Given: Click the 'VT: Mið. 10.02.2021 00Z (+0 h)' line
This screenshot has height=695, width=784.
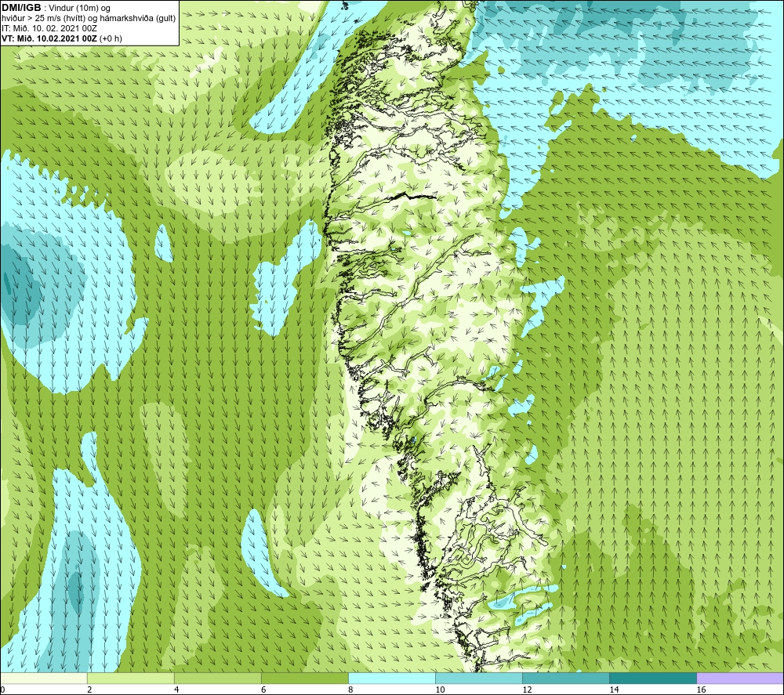Looking at the screenshot, I should point(61,38).
